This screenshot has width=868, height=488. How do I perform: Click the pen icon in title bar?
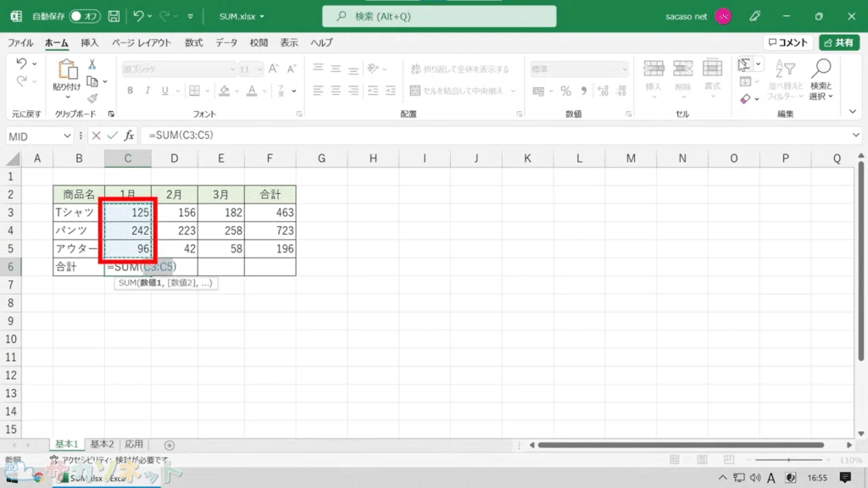click(x=755, y=17)
